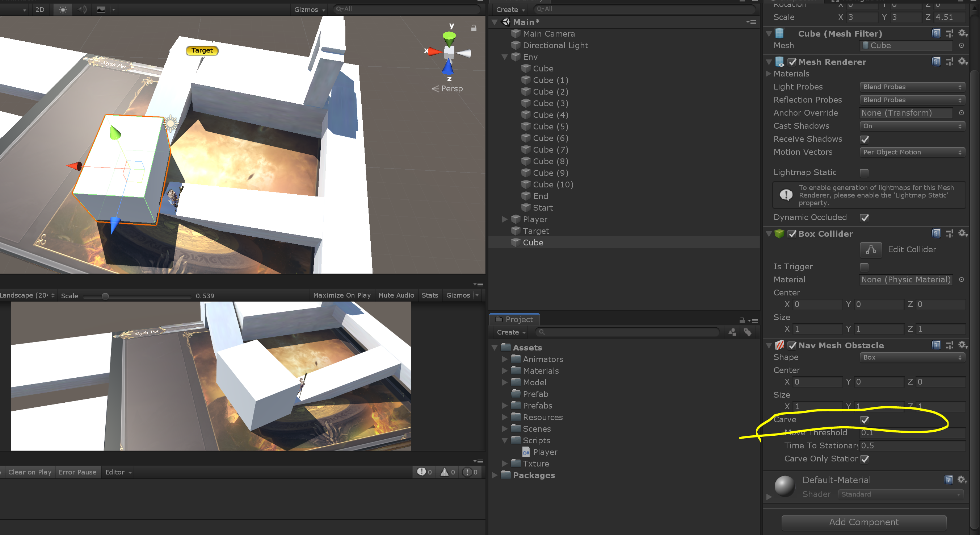980x535 pixels.
Task: Toggle Maximize On Play button
Action: point(342,295)
